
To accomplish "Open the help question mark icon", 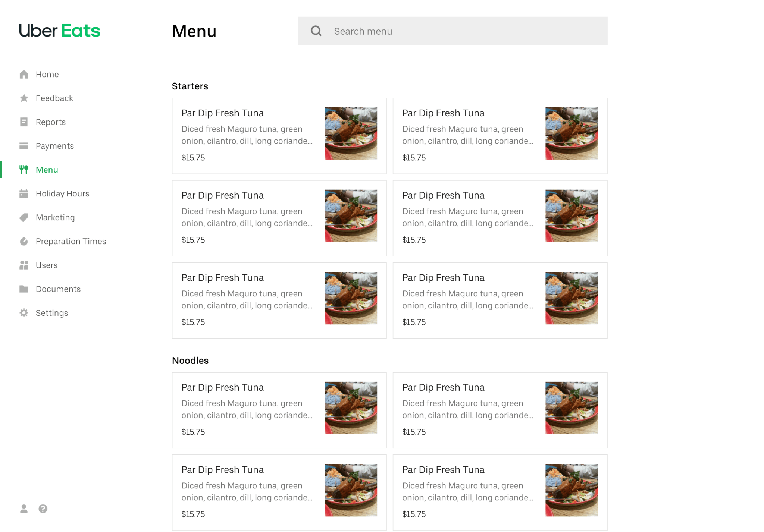I will point(43,509).
